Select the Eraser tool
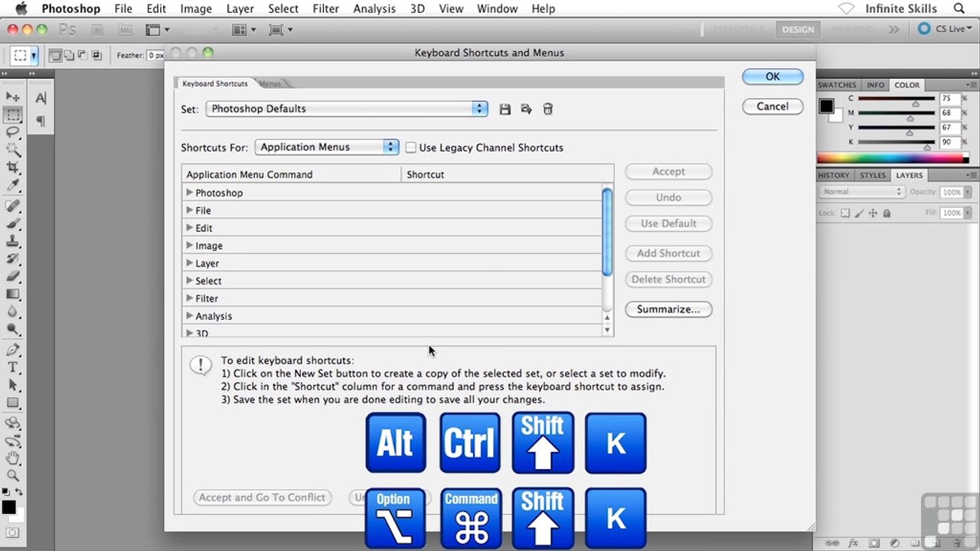Viewport: 980px width, 551px height. [13, 276]
